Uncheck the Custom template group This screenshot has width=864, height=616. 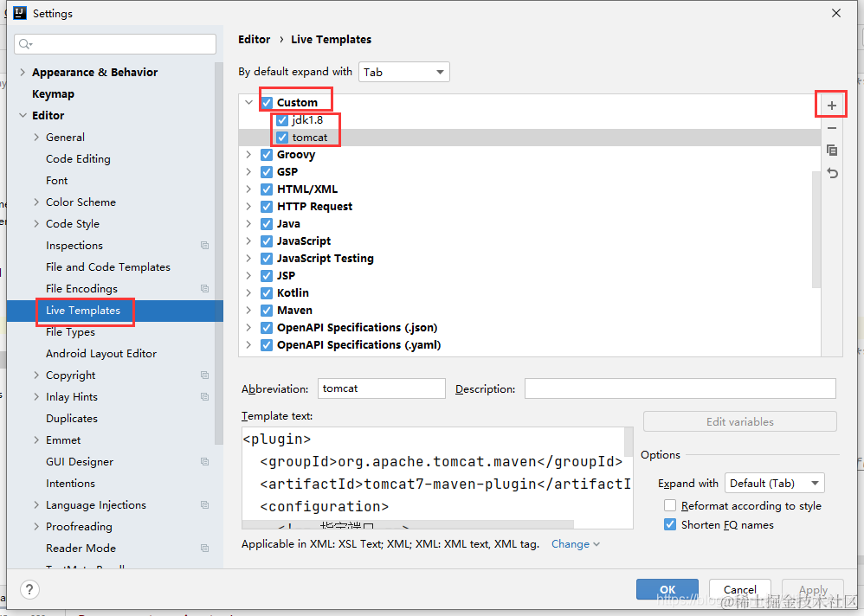(268, 102)
